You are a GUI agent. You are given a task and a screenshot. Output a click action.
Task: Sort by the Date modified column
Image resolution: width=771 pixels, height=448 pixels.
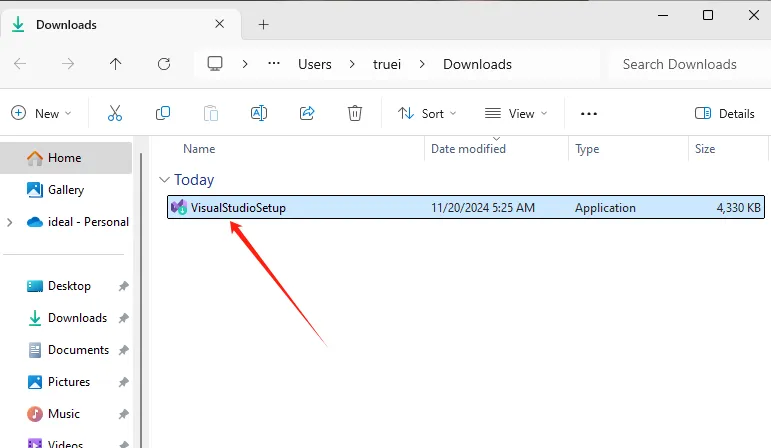468,149
